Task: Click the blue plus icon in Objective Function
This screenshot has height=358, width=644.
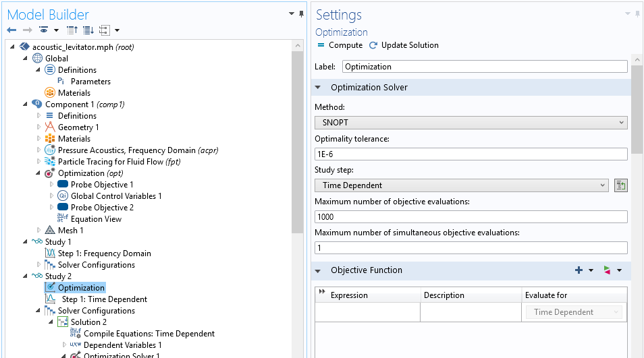Action: [579, 270]
